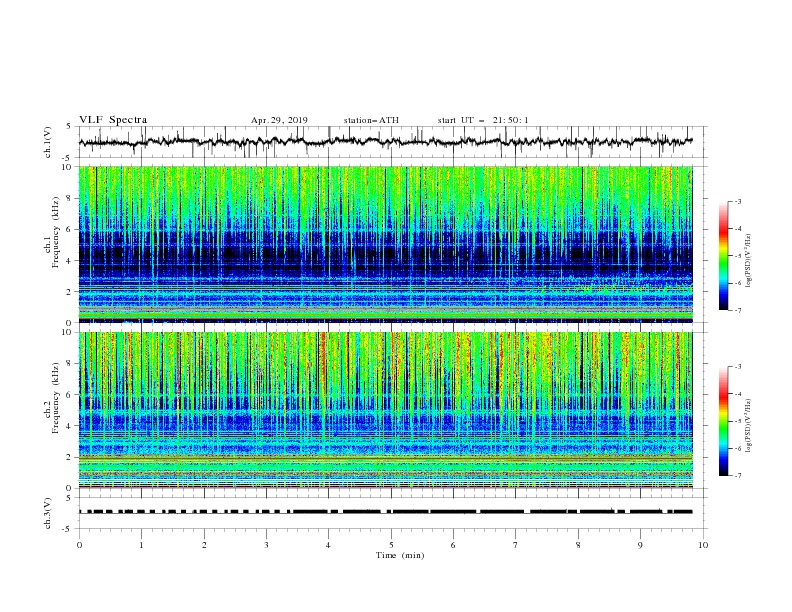
Task: Click the ch.3 black pulse trace
Action: tap(386, 512)
